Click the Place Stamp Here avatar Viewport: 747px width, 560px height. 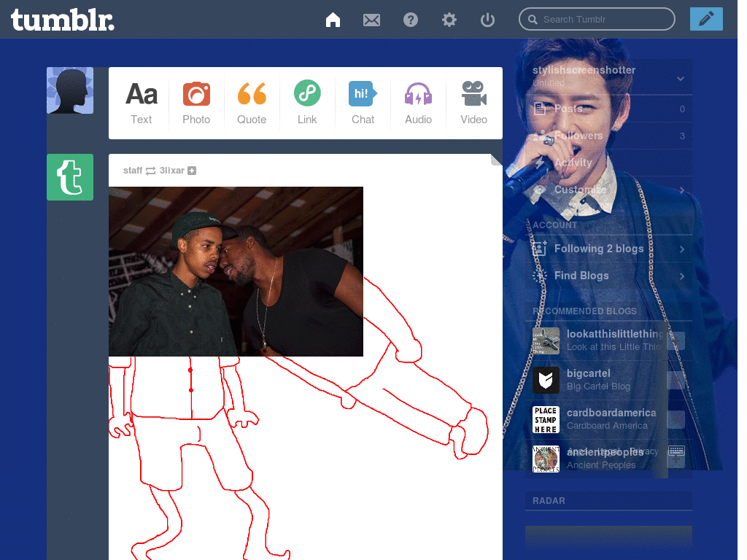(x=546, y=419)
